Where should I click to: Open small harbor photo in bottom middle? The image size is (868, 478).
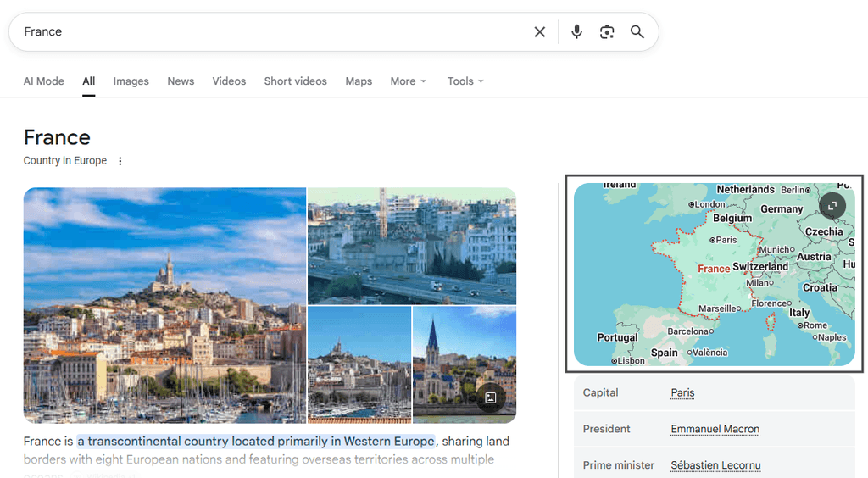(x=359, y=364)
